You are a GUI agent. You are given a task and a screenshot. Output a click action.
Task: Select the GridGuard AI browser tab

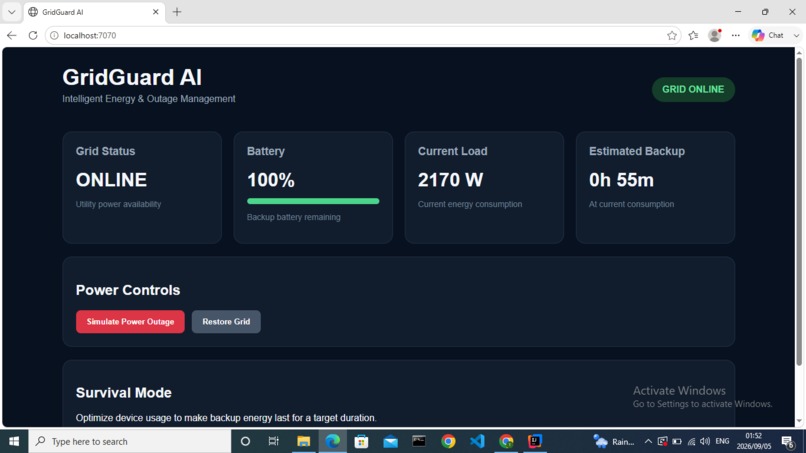(x=93, y=12)
